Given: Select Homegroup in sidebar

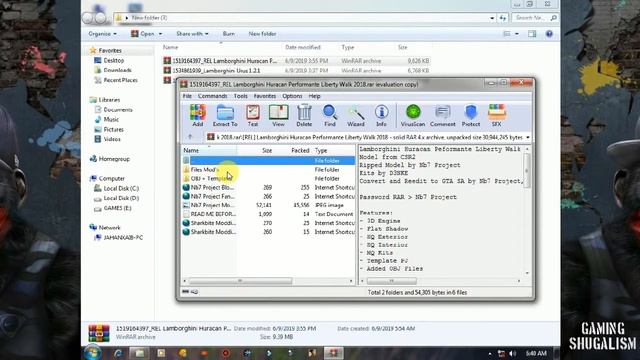Looking at the screenshot, I should pos(109,159).
